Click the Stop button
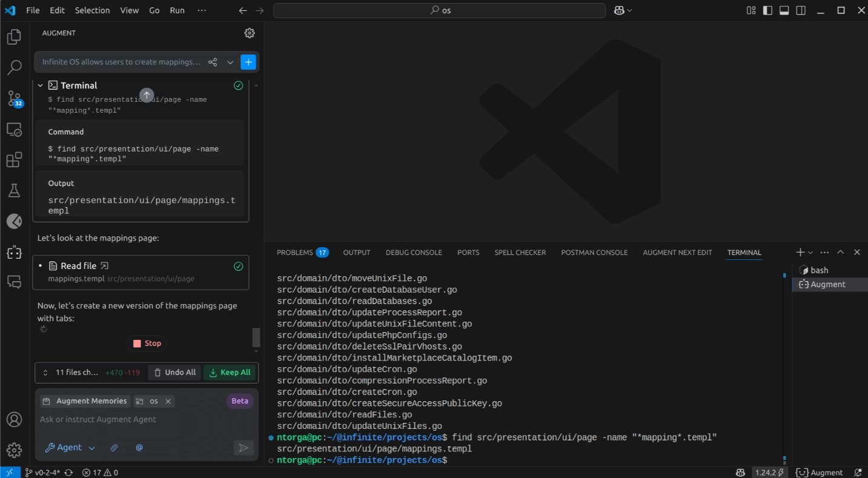The height and width of the screenshot is (478, 868). pos(147,344)
